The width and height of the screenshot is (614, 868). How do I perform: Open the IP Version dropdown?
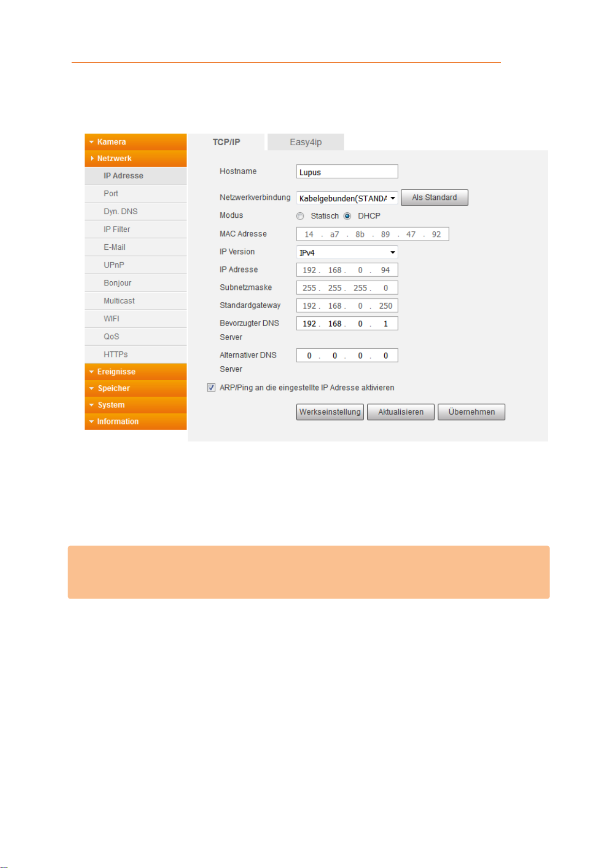(347, 252)
